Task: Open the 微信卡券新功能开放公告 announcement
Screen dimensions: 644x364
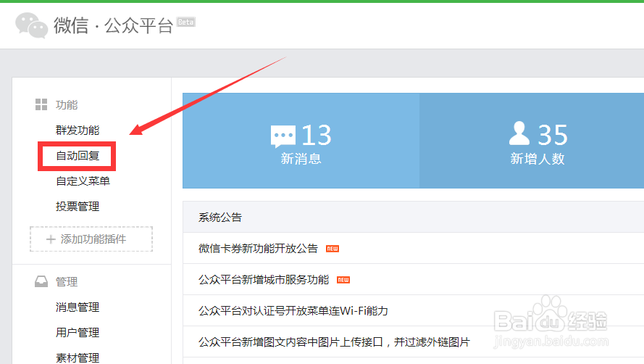Action: pos(258,249)
